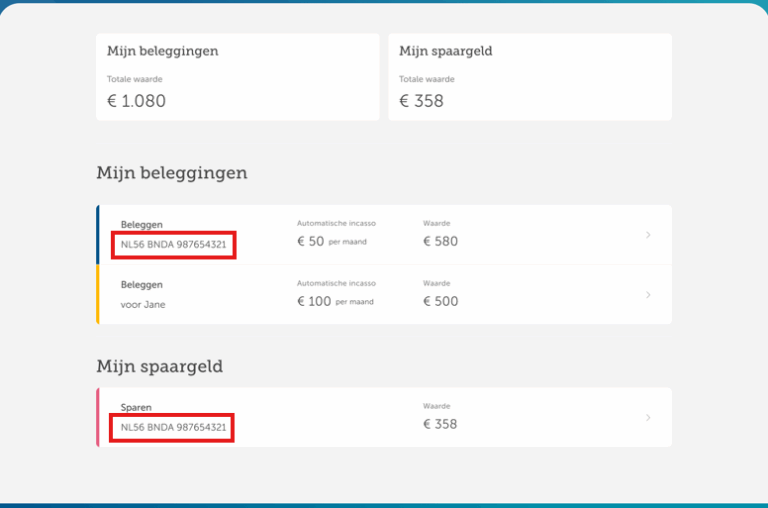
Task: Click the € 50 per maand incasso amount
Action: (332, 242)
